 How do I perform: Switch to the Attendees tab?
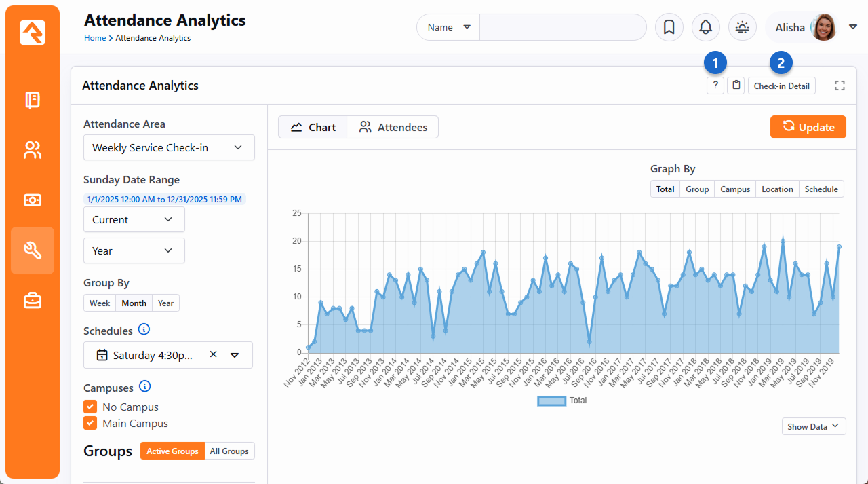[393, 128]
